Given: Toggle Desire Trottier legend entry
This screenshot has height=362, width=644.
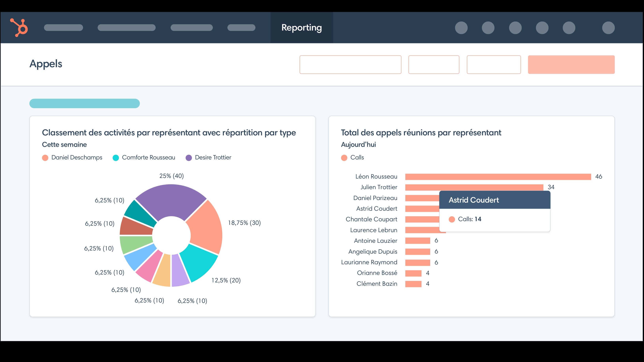Looking at the screenshot, I should coord(213,157).
